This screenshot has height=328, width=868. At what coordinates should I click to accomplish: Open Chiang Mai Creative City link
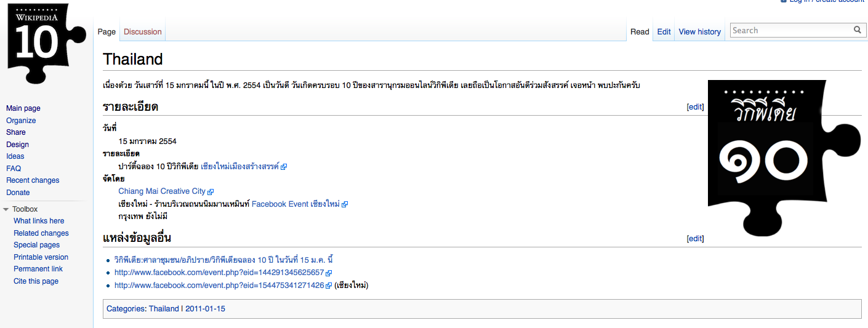(x=162, y=191)
